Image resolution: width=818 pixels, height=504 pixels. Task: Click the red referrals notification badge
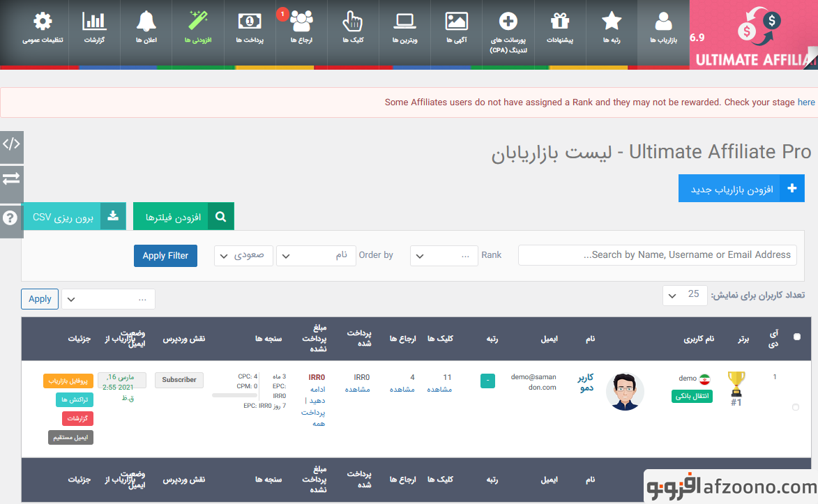282,14
